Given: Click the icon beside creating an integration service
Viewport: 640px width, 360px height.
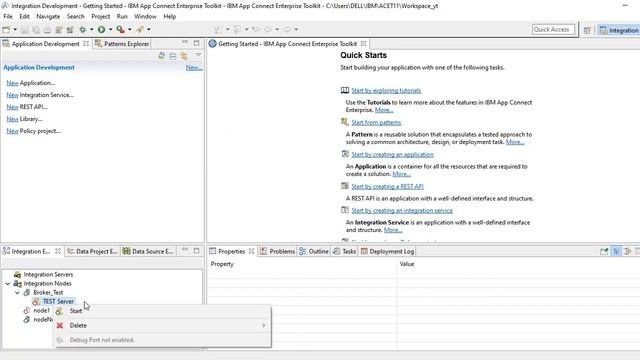Looking at the screenshot, I should pyautogui.click(x=345, y=210).
